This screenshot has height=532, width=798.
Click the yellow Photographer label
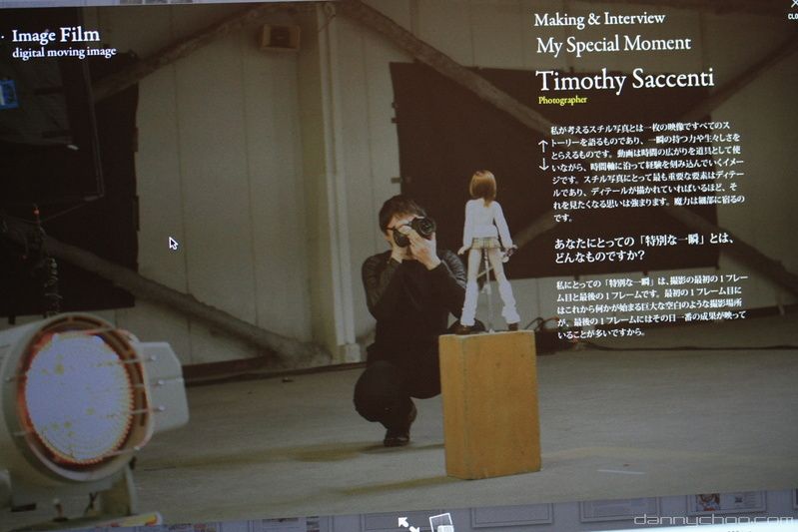tap(562, 100)
